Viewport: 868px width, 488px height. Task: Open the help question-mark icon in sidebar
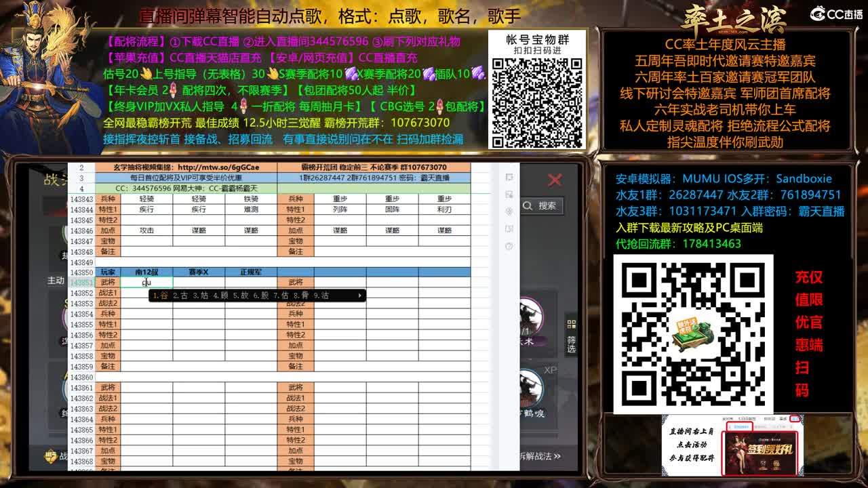click(x=510, y=245)
